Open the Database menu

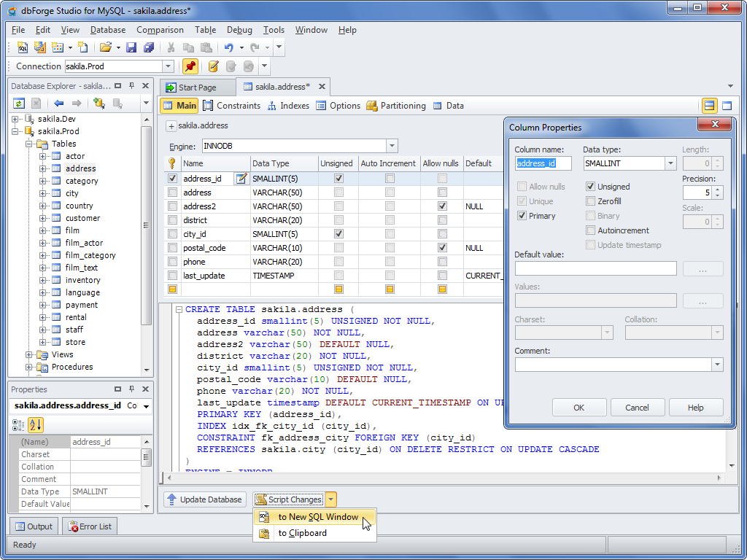pos(108,29)
